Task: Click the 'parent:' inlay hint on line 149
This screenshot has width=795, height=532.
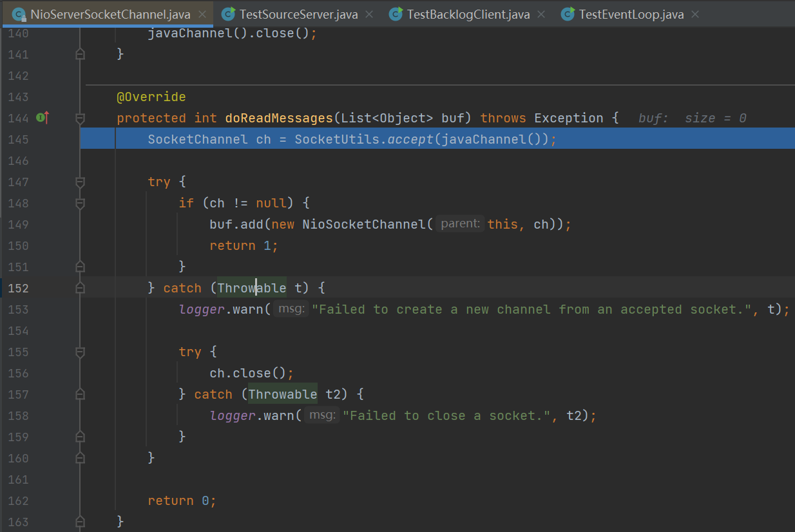Action: (460, 224)
